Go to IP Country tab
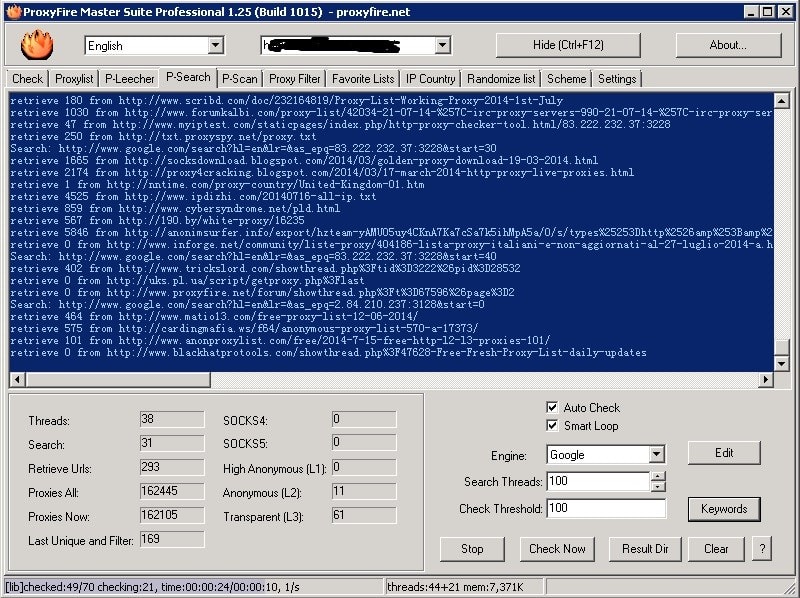The width and height of the screenshot is (800, 598). (431, 79)
